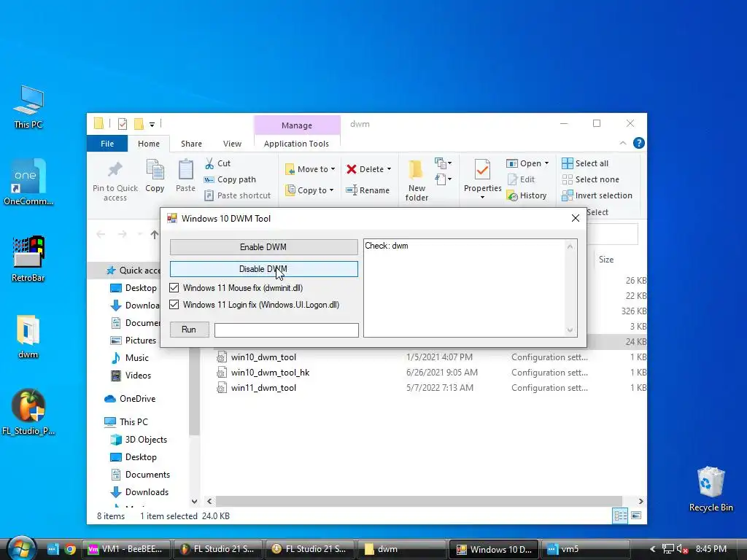Open the File tab in Explorer
747x560 pixels.
107,144
